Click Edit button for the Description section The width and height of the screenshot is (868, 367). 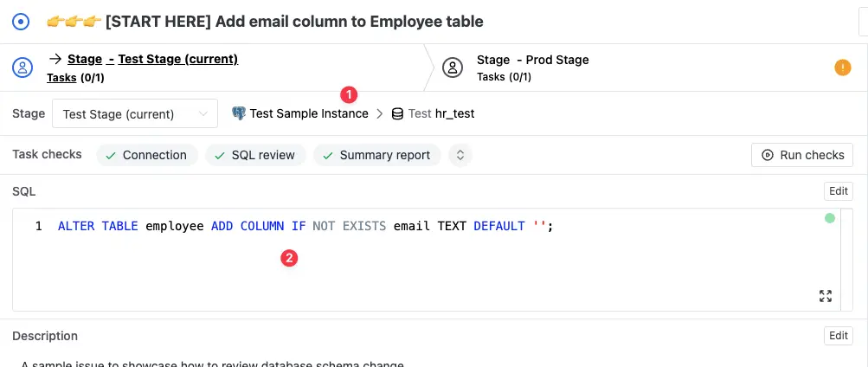click(838, 336)
